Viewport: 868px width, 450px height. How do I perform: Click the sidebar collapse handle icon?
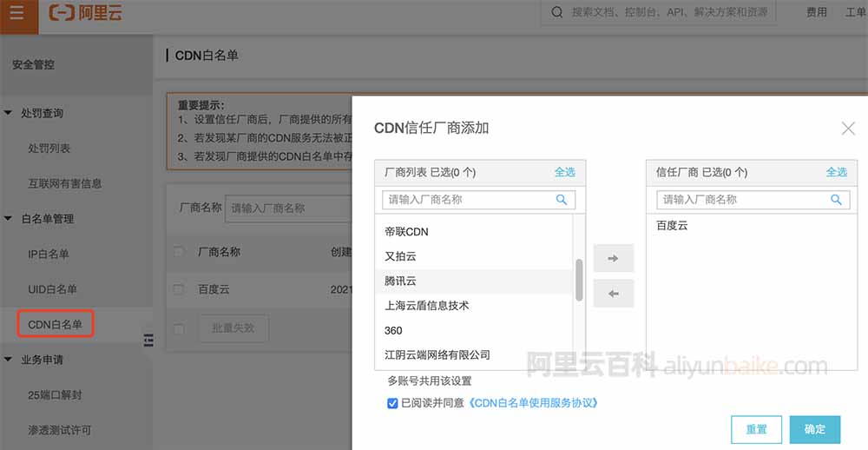point(148,341)
